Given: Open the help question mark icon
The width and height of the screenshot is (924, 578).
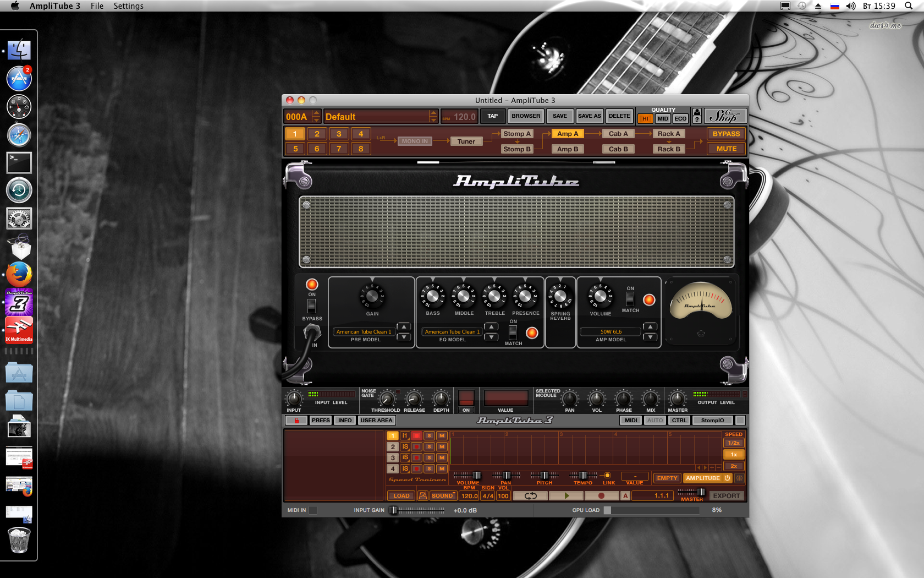Looking at the screenshot, I should tap(697, 119).
